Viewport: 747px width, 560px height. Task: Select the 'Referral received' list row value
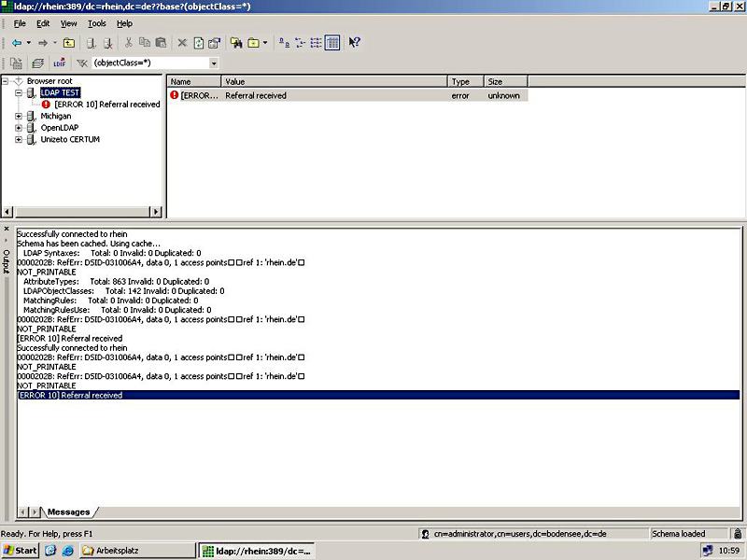pyautogui.click(x=256, y=96)
